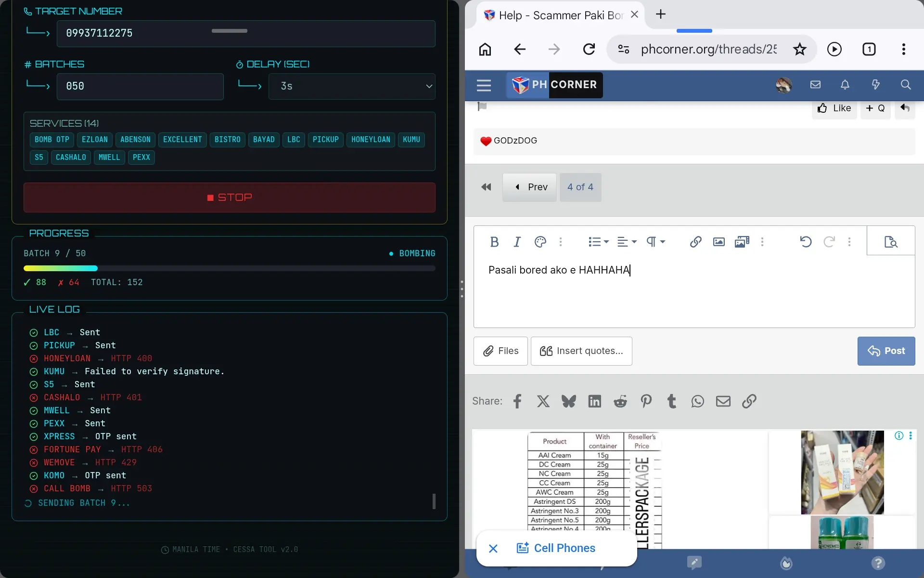Toggle the MWELL service chip

click(109, 158)
